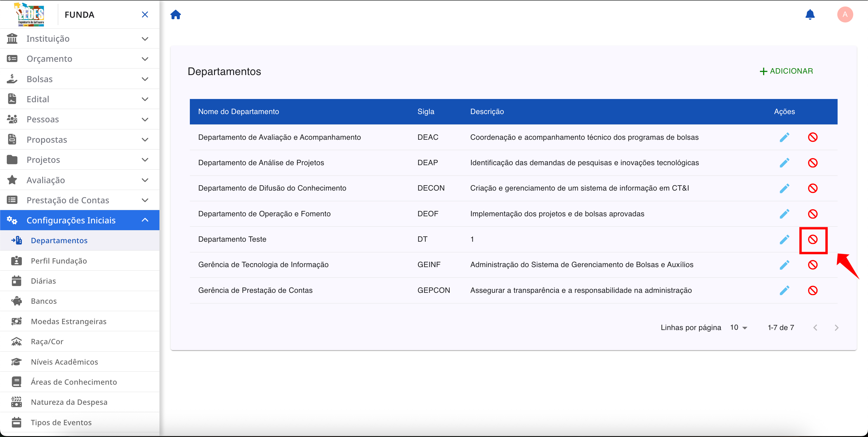Open notifications via the bell icon
This screenshot has height=437, width=868.
point(810,14)
